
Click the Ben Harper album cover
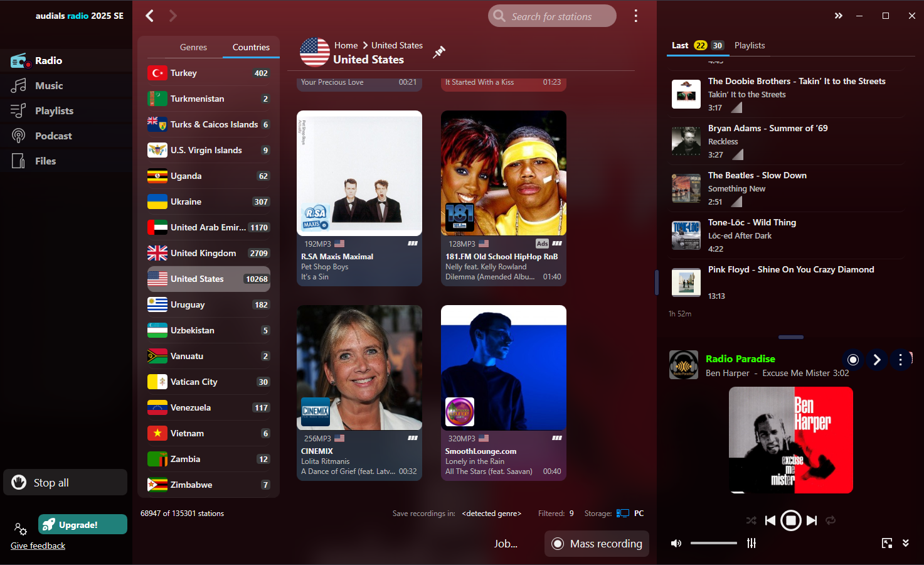[791, 440]
